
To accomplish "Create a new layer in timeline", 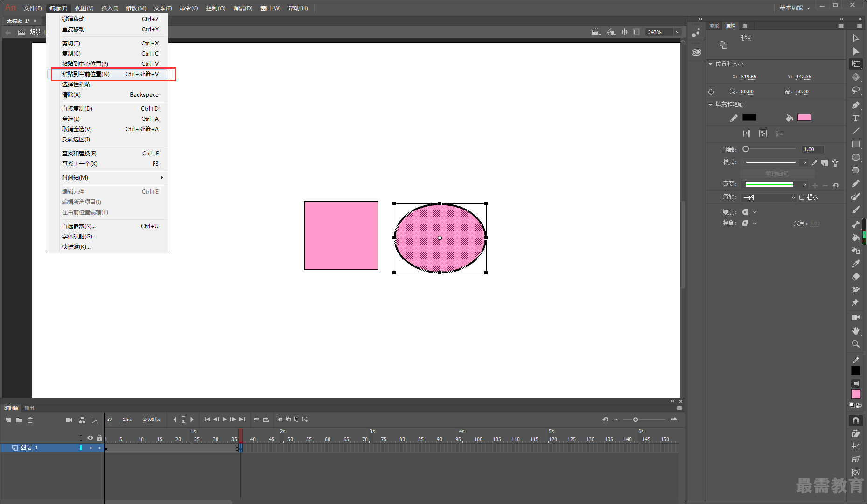I will click(8, 420).
